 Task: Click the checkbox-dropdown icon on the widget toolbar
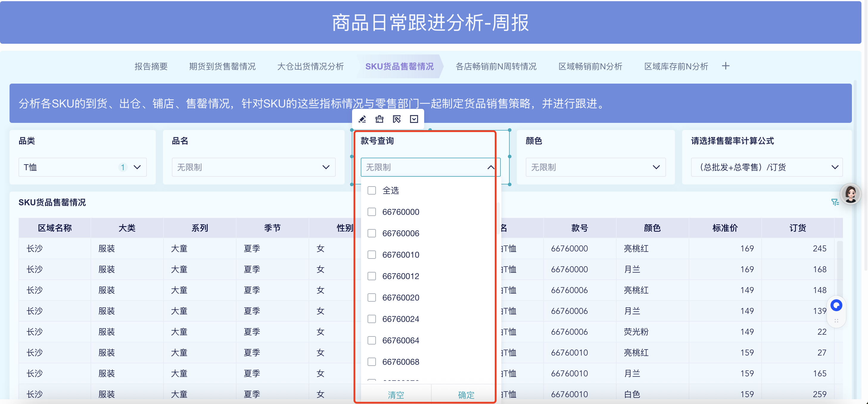(414, 119)
